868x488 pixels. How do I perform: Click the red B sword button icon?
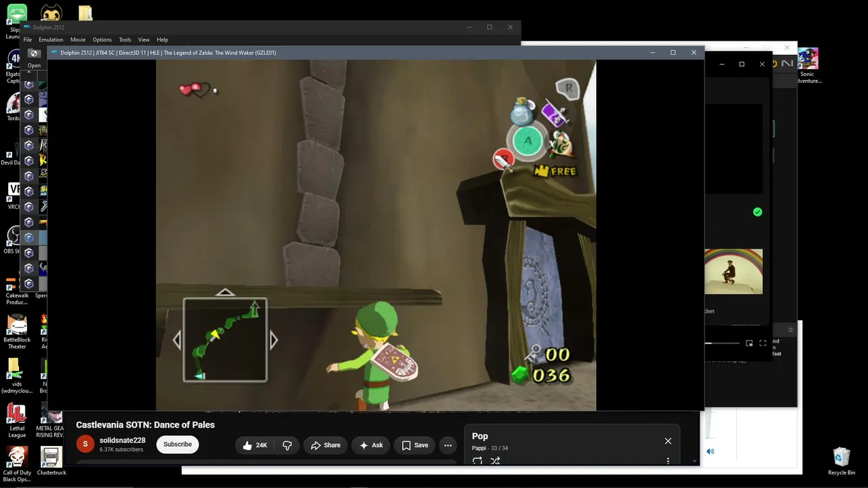tap(502, 160)
